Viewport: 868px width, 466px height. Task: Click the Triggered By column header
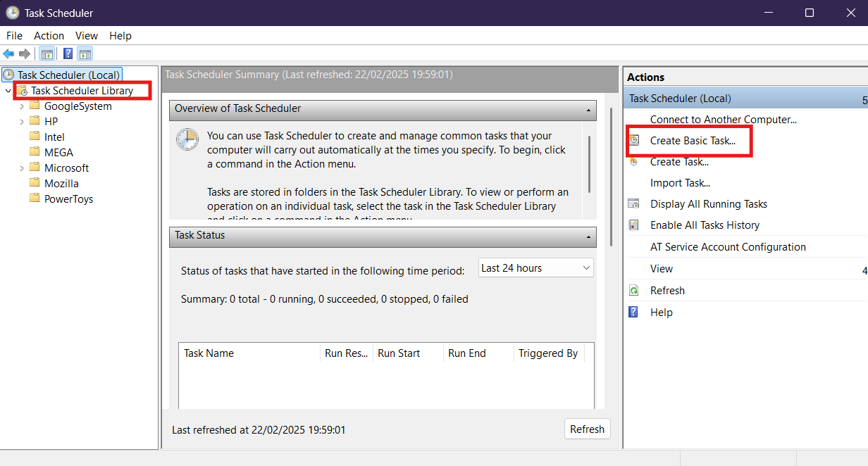(x=549, y=353)
